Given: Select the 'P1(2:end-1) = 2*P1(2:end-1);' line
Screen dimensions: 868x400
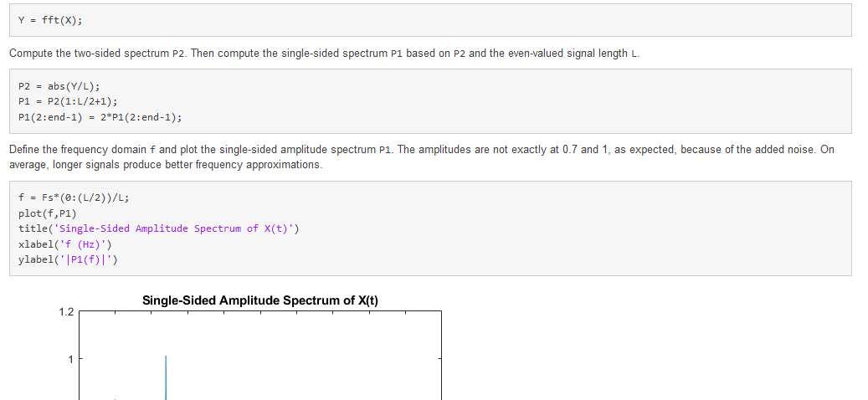Looking at the screenshot, I should pyautogui.click(x=100, y=117).
